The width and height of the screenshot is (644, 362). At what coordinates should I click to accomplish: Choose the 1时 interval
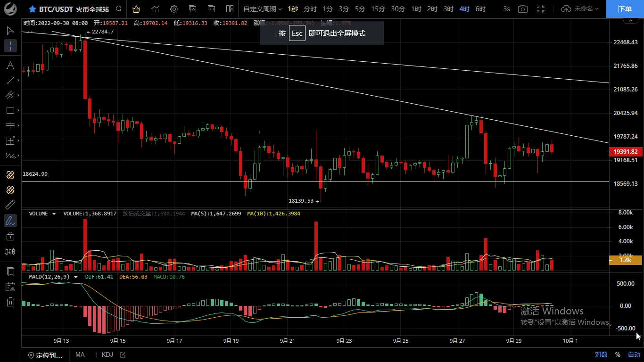tap(416, 9)
